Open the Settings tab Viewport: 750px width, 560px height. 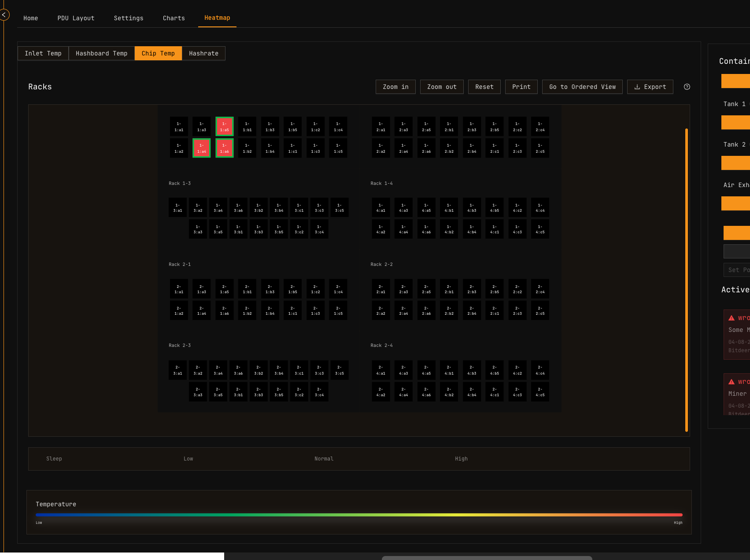128,18
